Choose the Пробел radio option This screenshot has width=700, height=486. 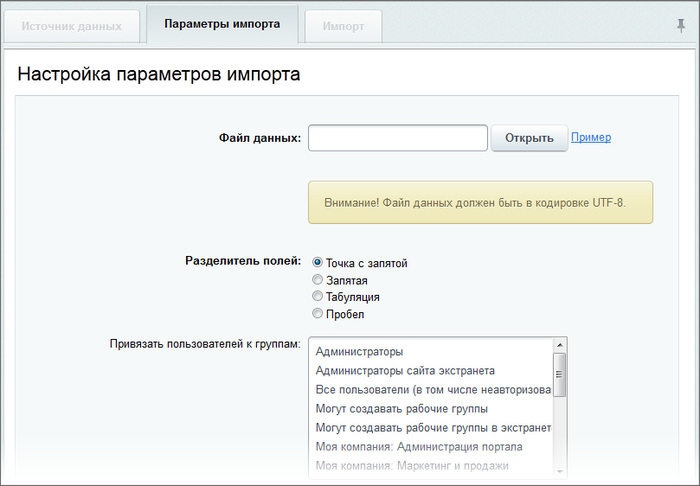[317, 313]
